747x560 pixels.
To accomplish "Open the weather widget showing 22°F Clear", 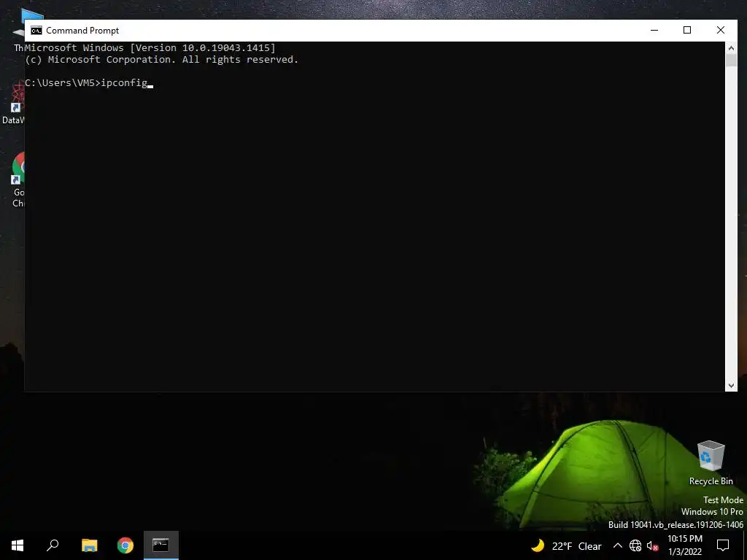I will pyautogui.click(x=566, y=545).
